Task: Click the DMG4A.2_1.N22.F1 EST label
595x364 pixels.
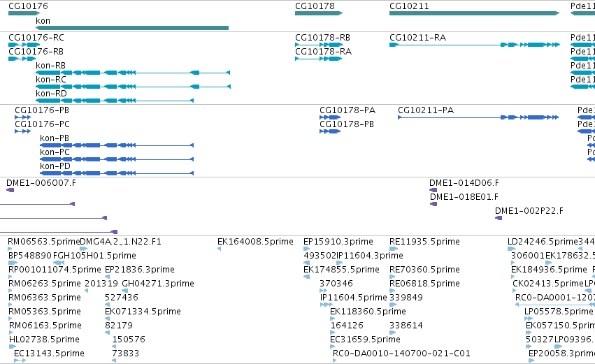Action: click(x=121, y=242)
